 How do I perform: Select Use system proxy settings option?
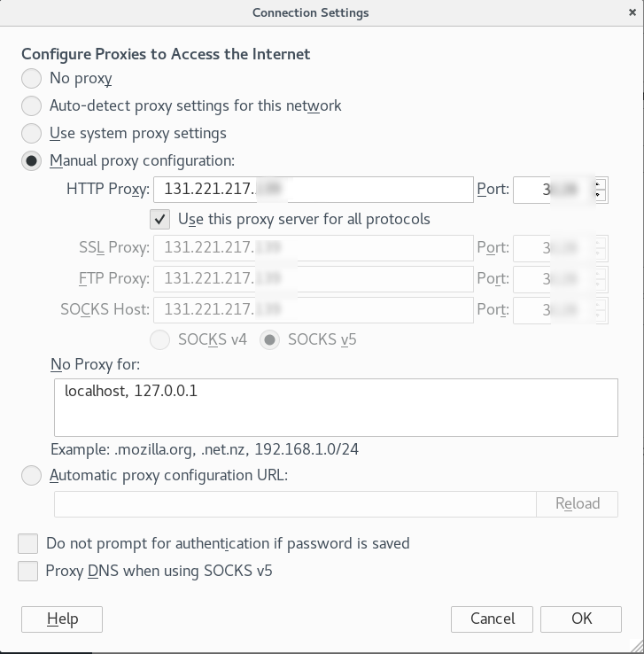click(x=31, y=134)
